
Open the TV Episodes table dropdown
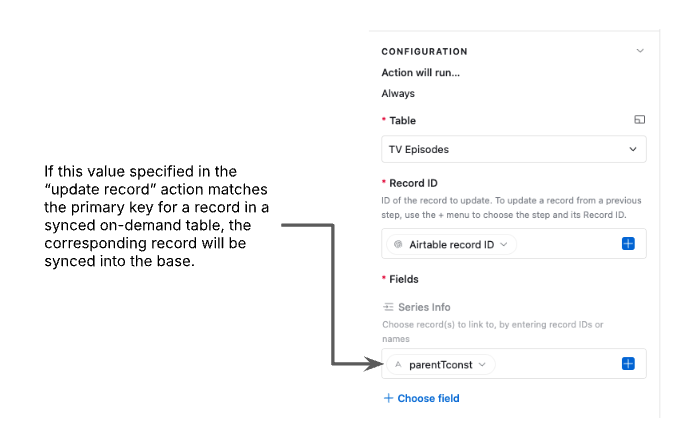[x=514, y=149]
